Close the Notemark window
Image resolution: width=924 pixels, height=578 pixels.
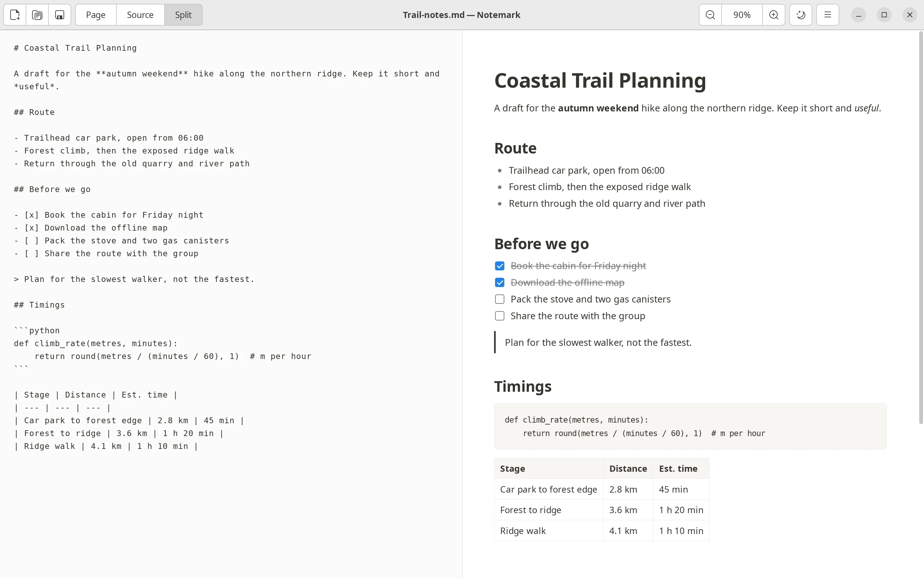[910, 15]
